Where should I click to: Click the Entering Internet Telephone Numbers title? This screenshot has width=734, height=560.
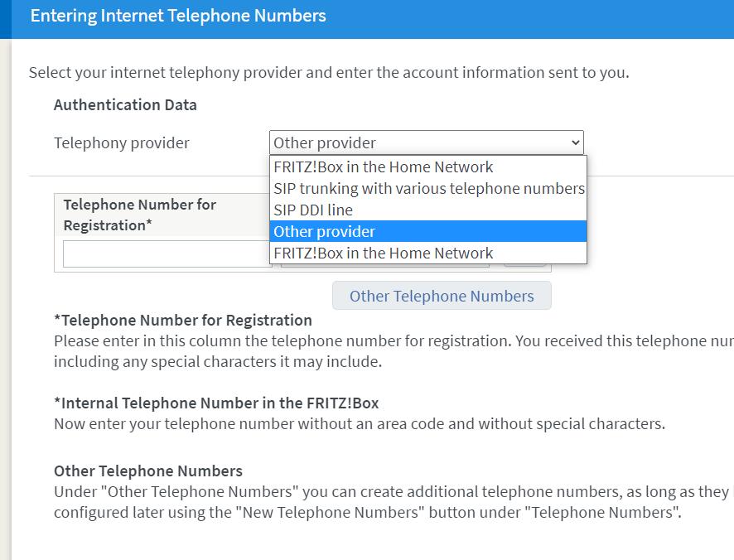click(x=178, y=16)
